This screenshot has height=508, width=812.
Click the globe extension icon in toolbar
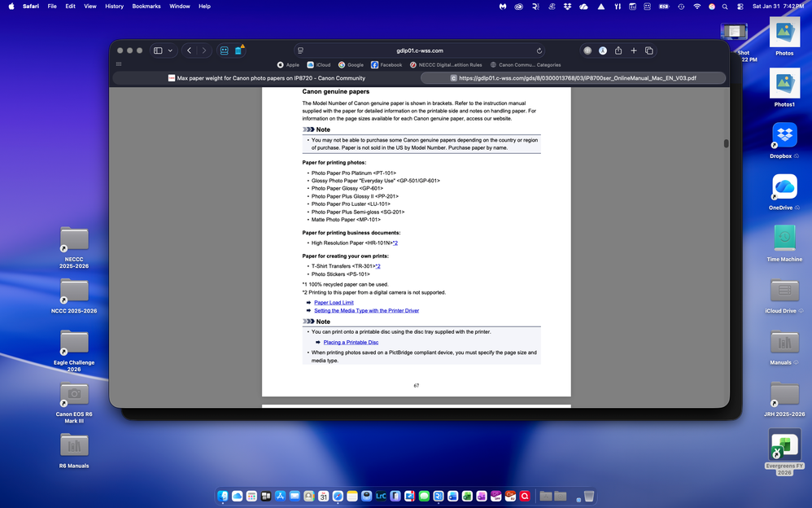point(587,50)
